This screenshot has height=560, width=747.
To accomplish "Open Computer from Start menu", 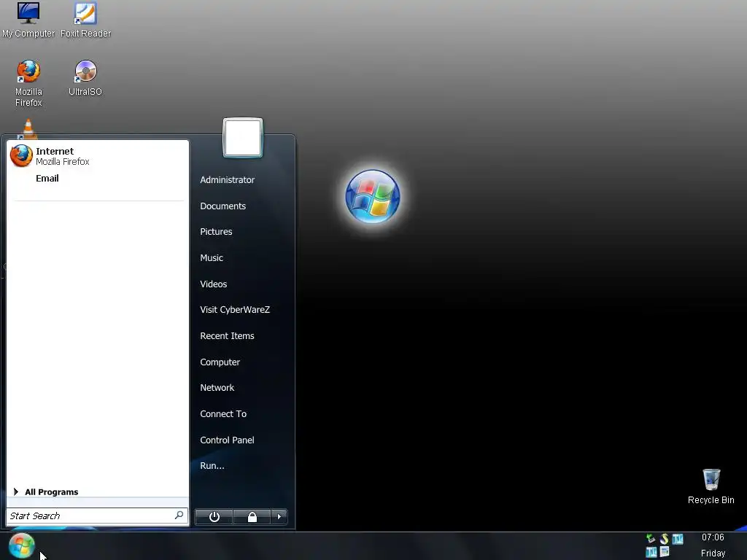I will (x=220, y=362).
